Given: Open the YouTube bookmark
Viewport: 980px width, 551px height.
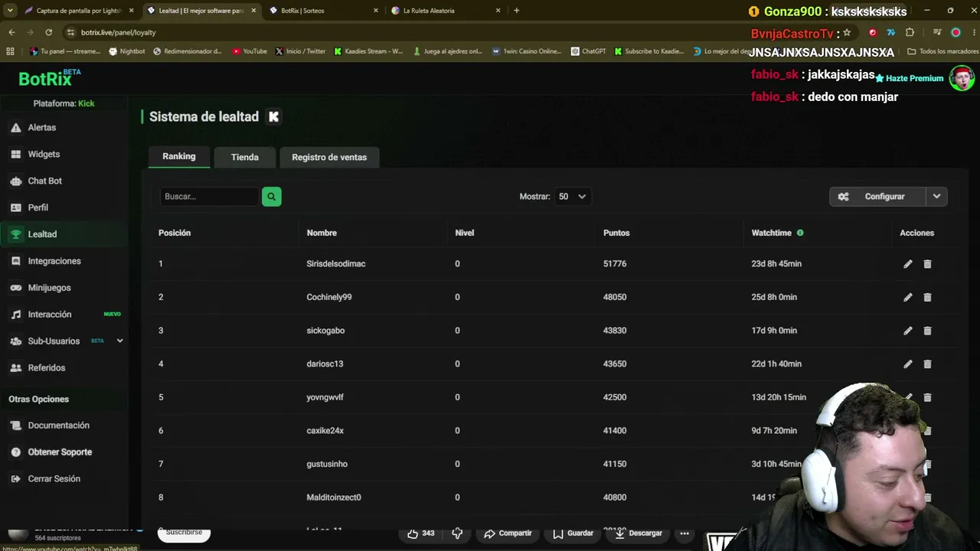Looking at the screenshot, I should coord(250,51).
